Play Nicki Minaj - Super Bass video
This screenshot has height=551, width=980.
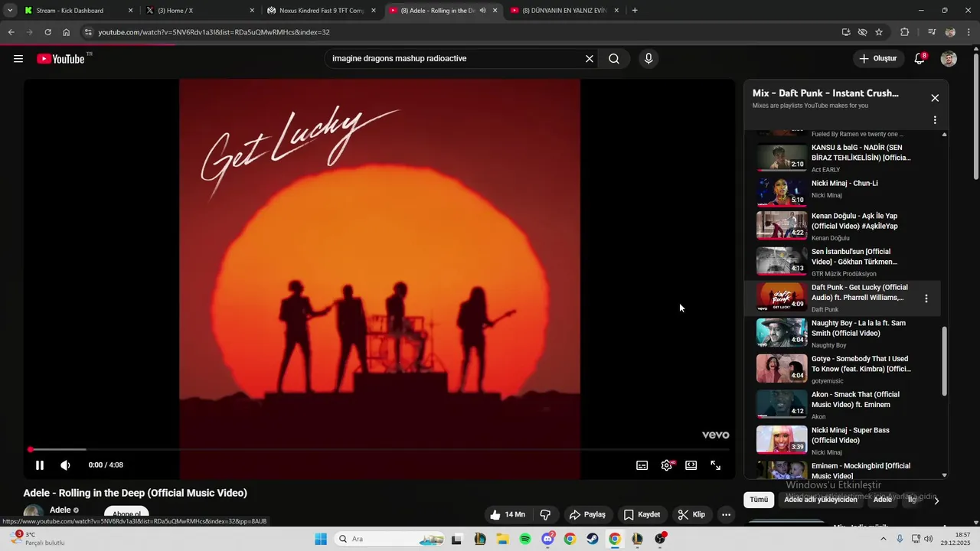pos(842,440)
